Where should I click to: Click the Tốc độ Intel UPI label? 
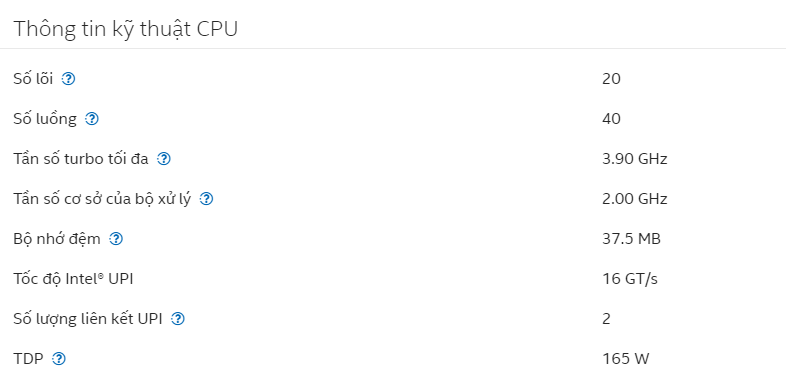(73, 279)
